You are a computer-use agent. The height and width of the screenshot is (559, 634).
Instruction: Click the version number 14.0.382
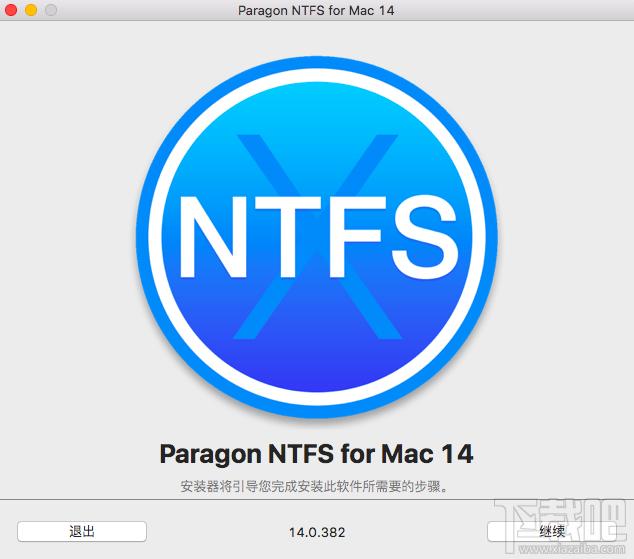click(x=317, y=532)
